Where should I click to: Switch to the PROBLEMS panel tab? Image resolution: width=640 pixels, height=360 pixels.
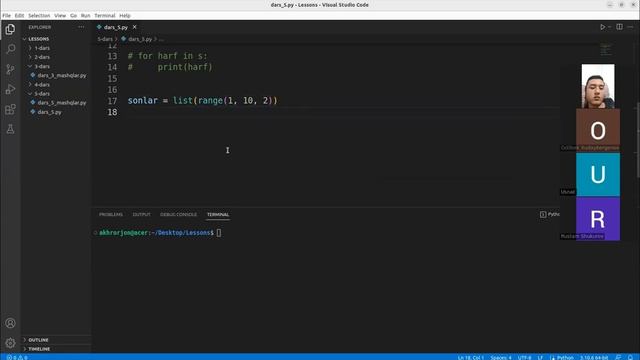(x=111, y=214)
